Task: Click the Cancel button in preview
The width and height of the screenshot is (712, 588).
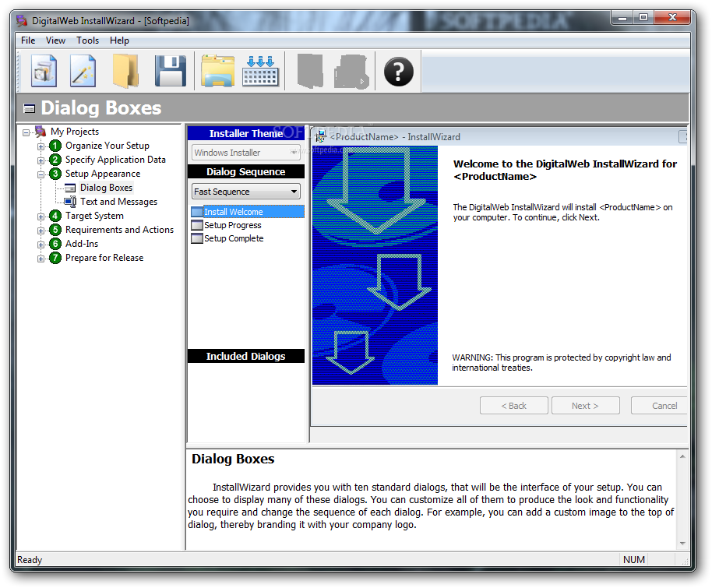Action: [x=659, y=406]
